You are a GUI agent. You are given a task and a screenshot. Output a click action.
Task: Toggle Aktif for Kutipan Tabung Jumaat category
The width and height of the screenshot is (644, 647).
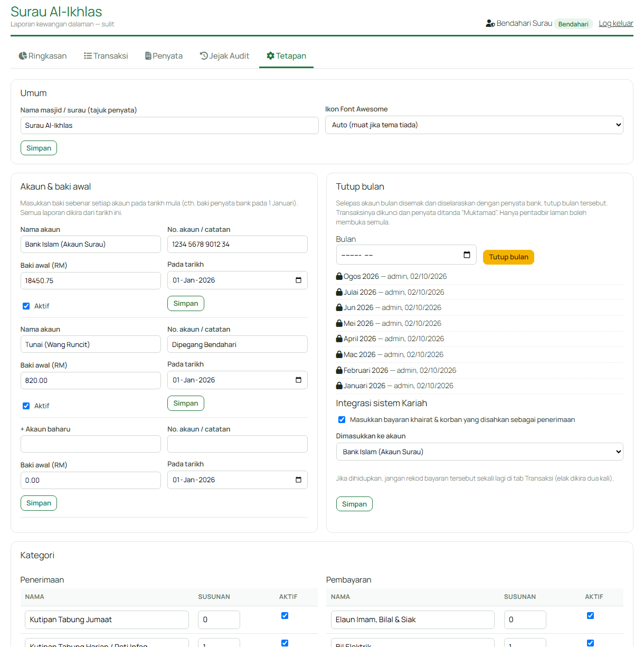pos(285,615)
